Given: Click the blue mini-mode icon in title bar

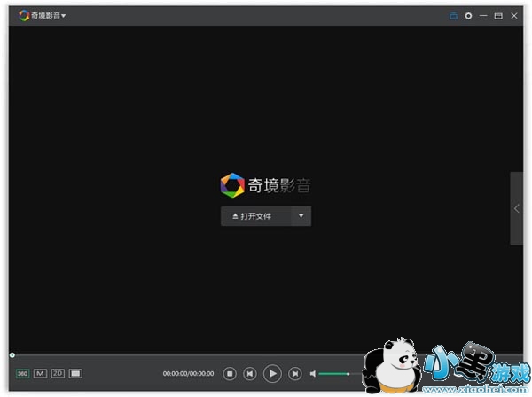Looking at the screenshot, I should tap(454, 16).
